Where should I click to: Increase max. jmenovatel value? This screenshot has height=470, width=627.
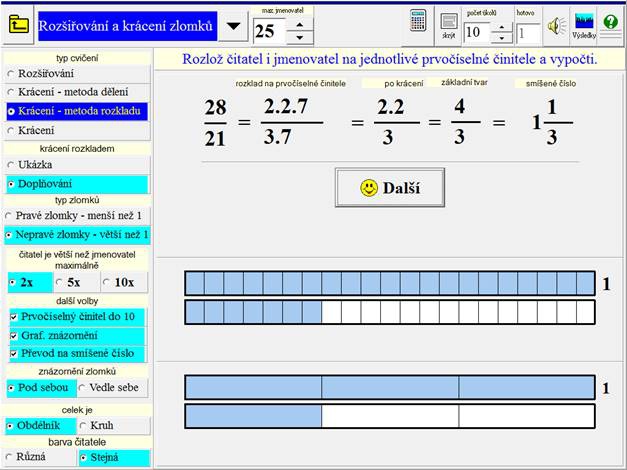point(299,23)
